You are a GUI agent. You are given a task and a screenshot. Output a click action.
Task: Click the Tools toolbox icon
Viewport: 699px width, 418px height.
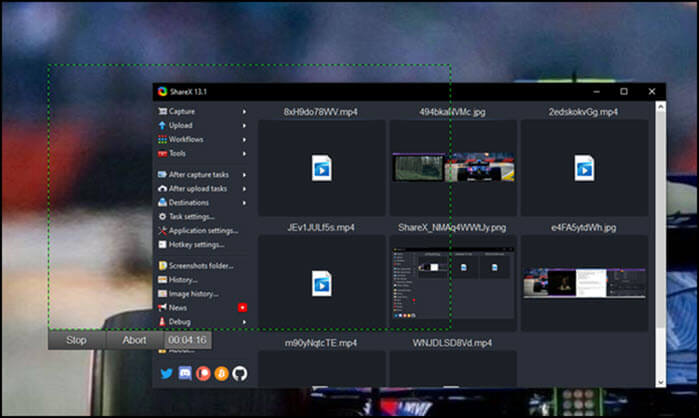pos(163,153)
